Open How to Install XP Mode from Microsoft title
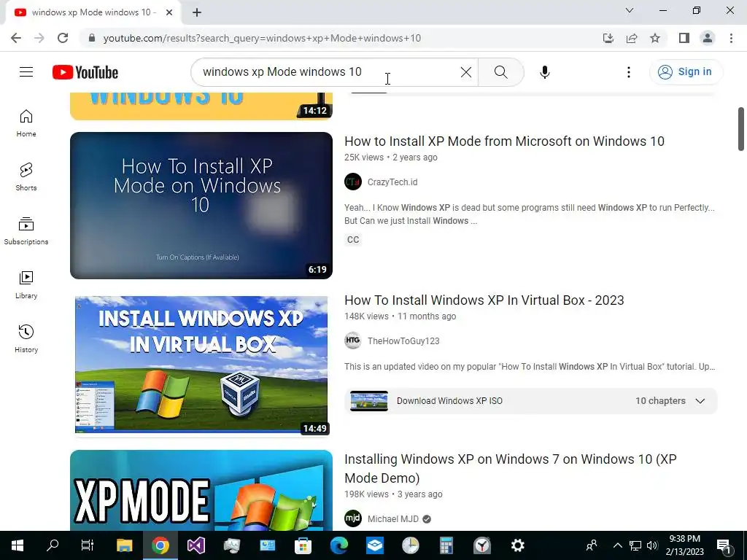This screenshot has height=560, width=747. pos(504,141)
